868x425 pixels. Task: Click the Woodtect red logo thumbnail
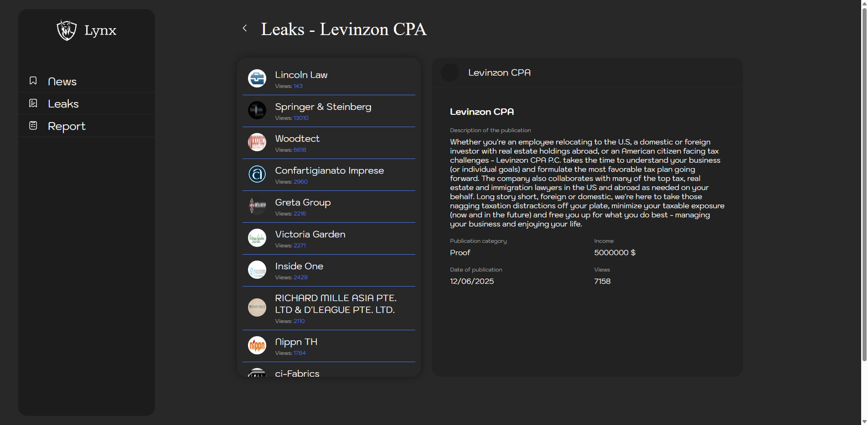tap(257, 142)
